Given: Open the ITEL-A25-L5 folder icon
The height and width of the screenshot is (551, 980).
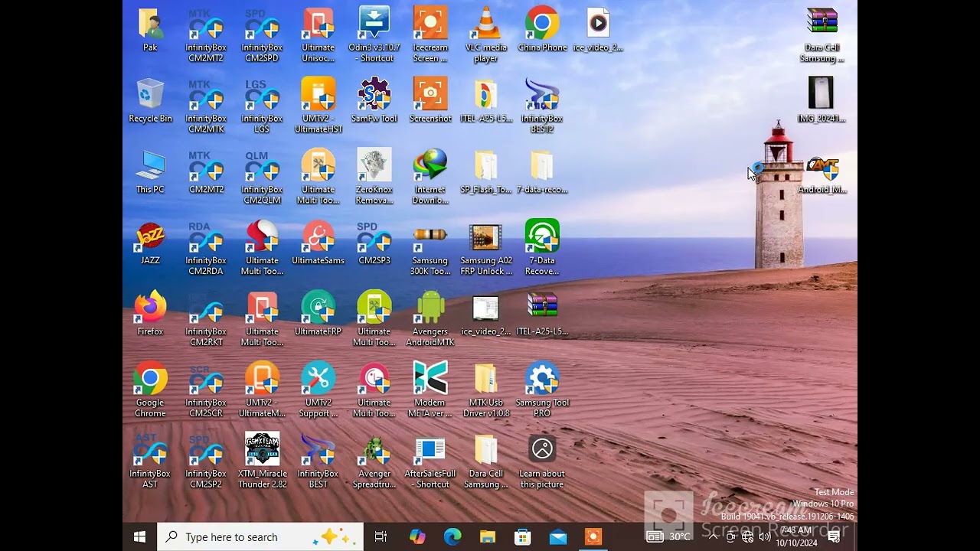Looking at the screenshot, I should click(x=485, y=95).
